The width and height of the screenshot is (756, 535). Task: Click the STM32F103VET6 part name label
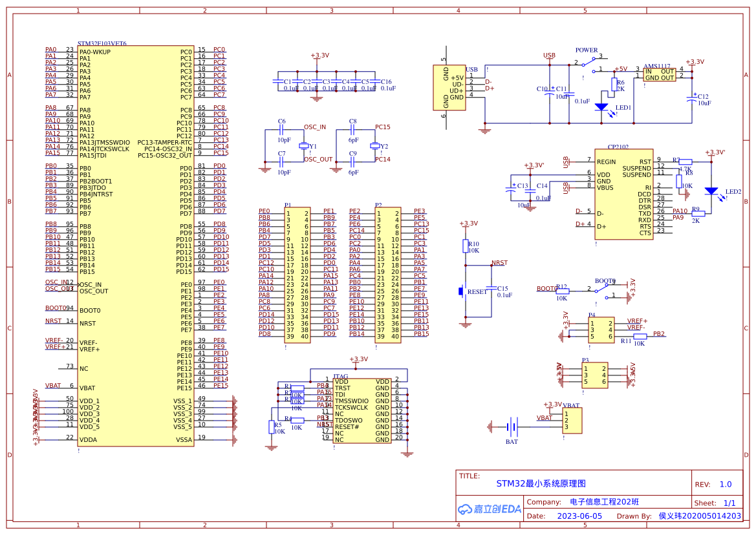(102, 44)
